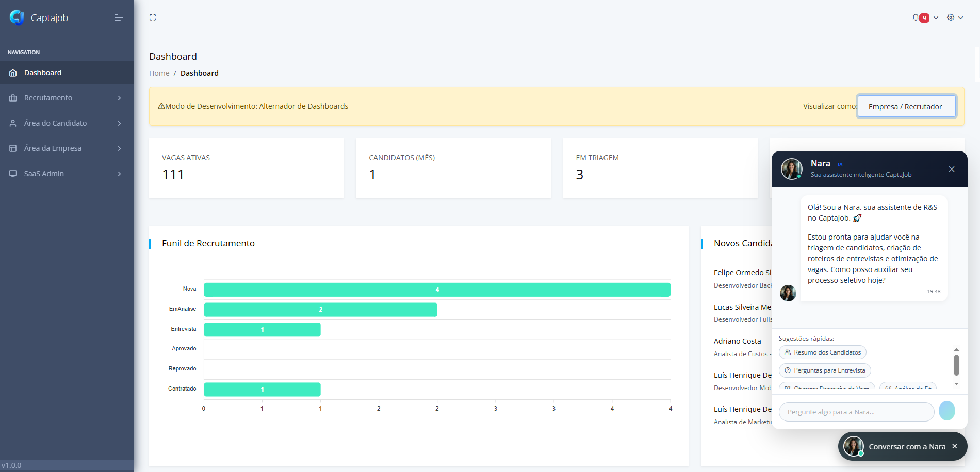Click the v1.0.0 version label
This screenshot has width=980, height=472.
pyautogui.click(x=11, y=465)
